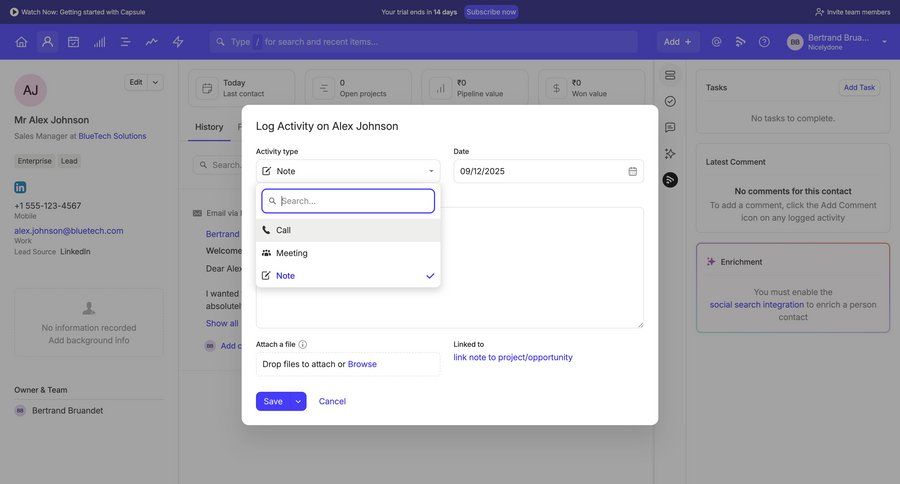This screenshot has width=900, height=484.
Task: Collapse the Activity type dropdown
Action: [430, 171]
